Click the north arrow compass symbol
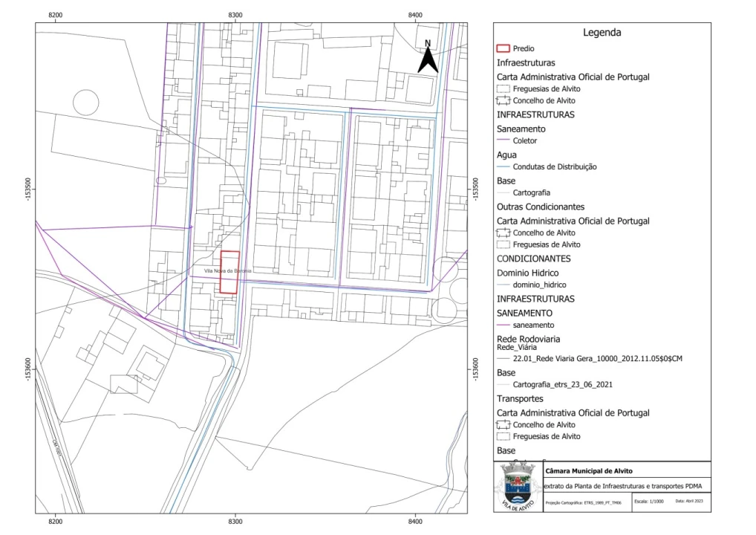Viewport: 756px width, 535px height. click(427, 58)
